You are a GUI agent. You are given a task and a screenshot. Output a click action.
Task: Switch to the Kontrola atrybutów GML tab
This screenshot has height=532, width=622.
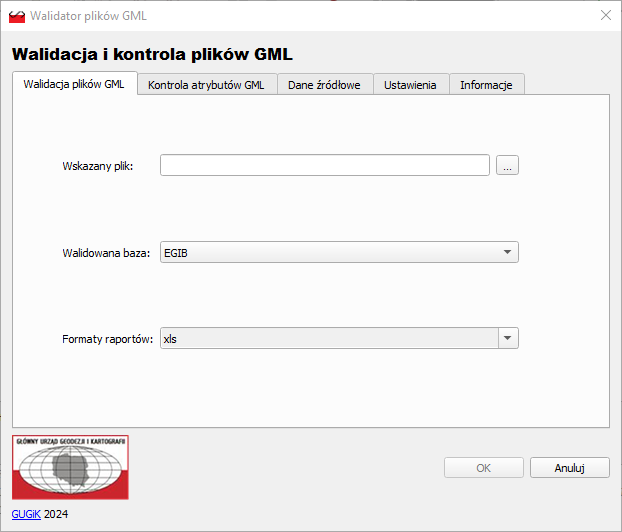[x=206, y=85]
